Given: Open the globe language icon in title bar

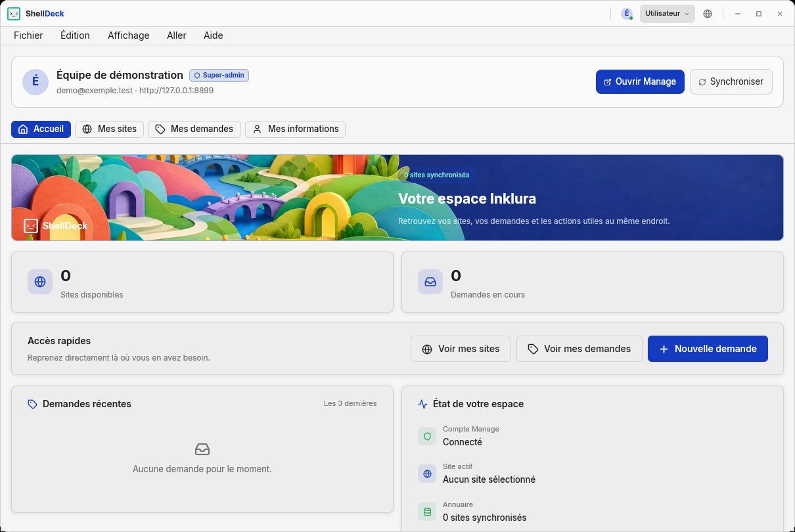Looking at the screenshot, I should click(708, 13).
